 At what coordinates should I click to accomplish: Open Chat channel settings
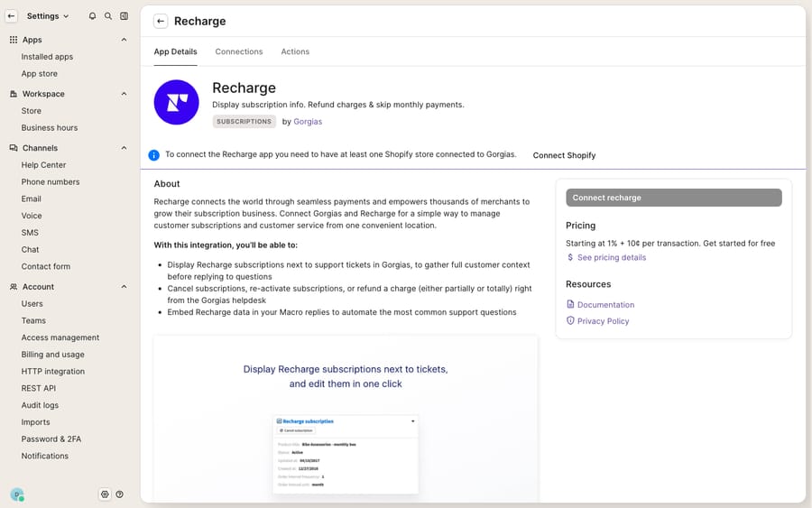[x=30, y=250]
